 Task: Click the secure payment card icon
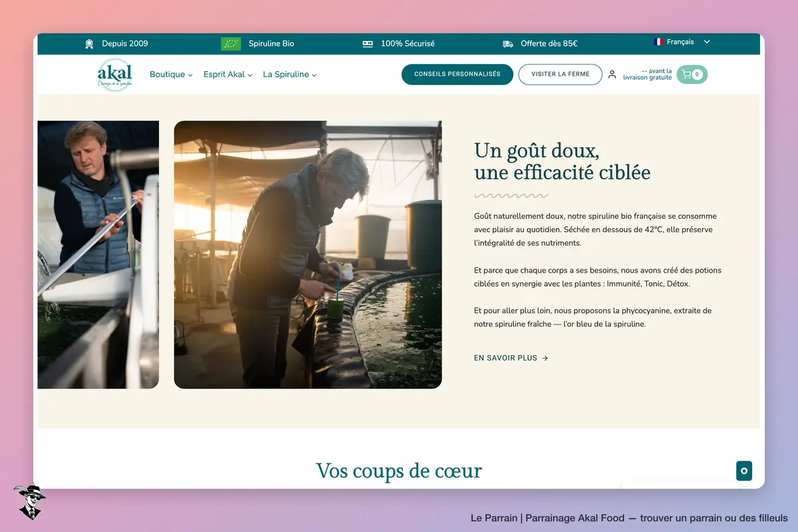click(368, 44)
